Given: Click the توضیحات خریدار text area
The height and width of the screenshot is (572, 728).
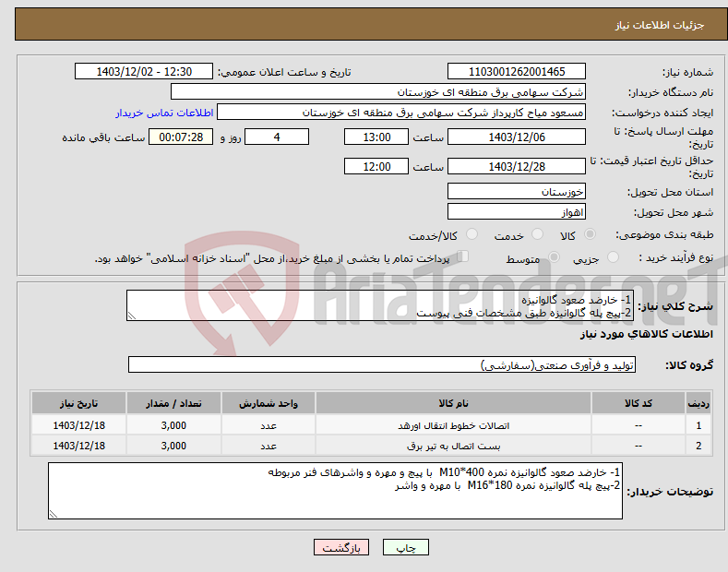Looking at the screenshot, I should 335,491.
